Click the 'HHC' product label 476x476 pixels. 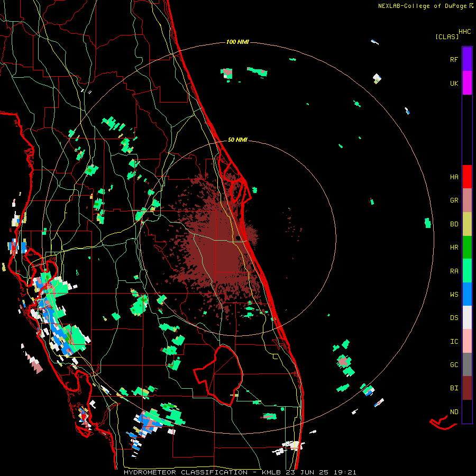464,32
